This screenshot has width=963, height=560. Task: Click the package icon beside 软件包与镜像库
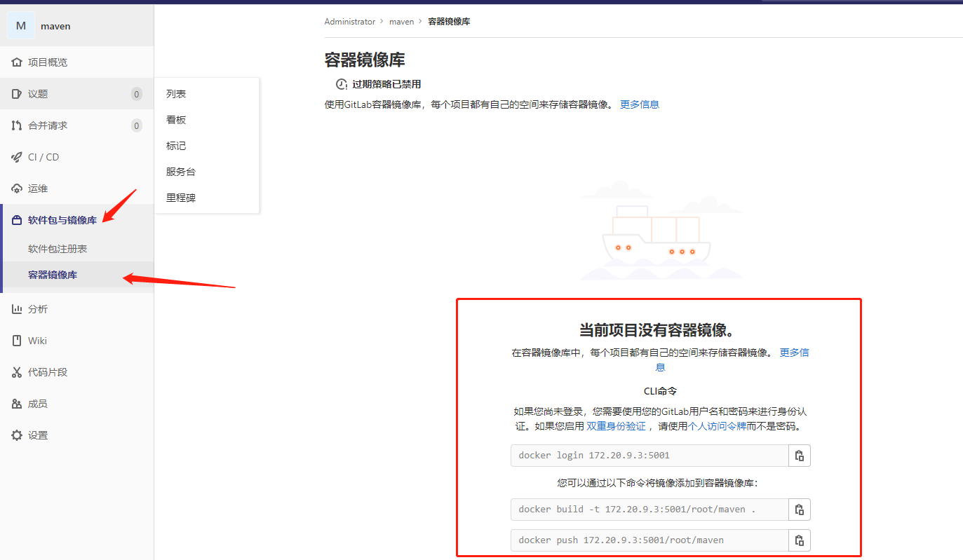pyautogui.click(x=17, y=220)
